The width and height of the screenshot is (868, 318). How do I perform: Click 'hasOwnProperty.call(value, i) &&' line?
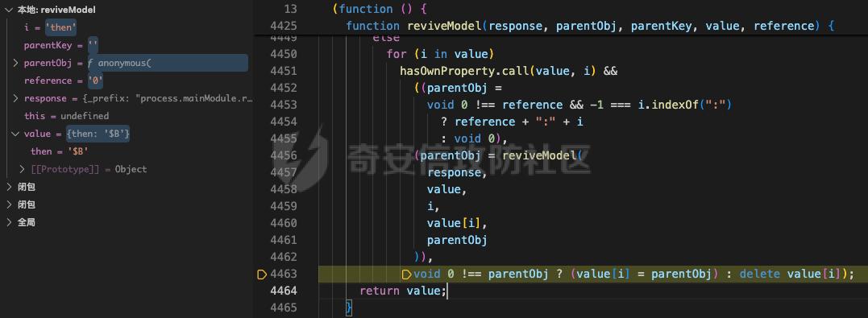click(x=509, y=71)
